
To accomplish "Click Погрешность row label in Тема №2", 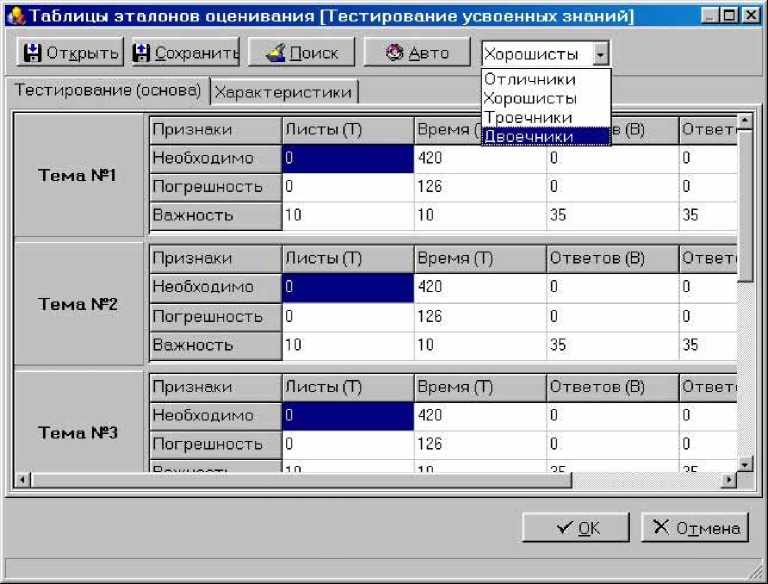I will pyautogui.click(x=216, y=316).
